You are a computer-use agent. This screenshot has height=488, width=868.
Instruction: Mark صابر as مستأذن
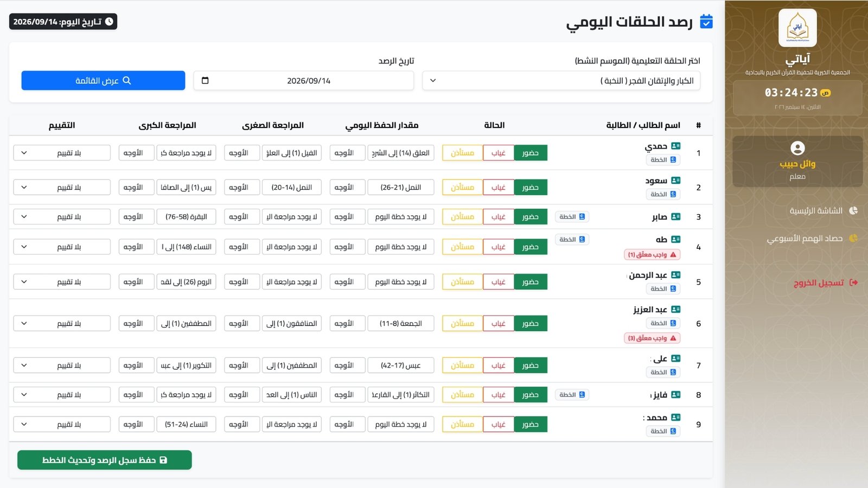462,217
